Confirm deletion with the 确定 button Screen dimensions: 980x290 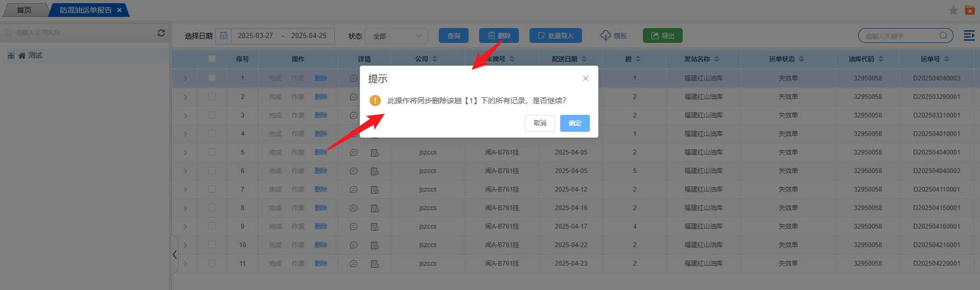(575, 123)
